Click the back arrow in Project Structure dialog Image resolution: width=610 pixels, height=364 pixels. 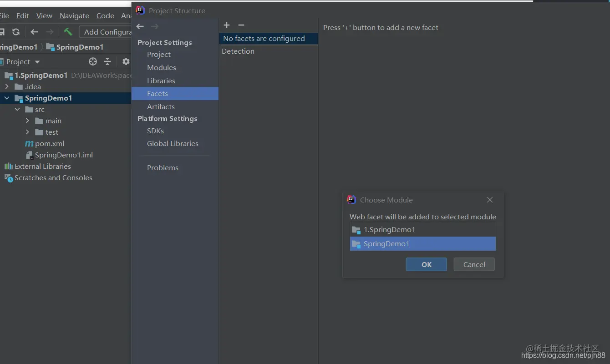point(140,26)
